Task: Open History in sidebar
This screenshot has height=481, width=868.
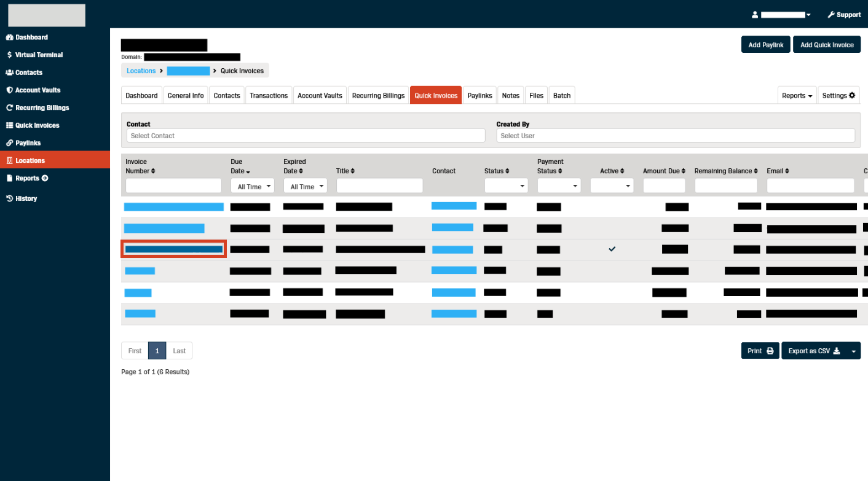Action: 22,198
